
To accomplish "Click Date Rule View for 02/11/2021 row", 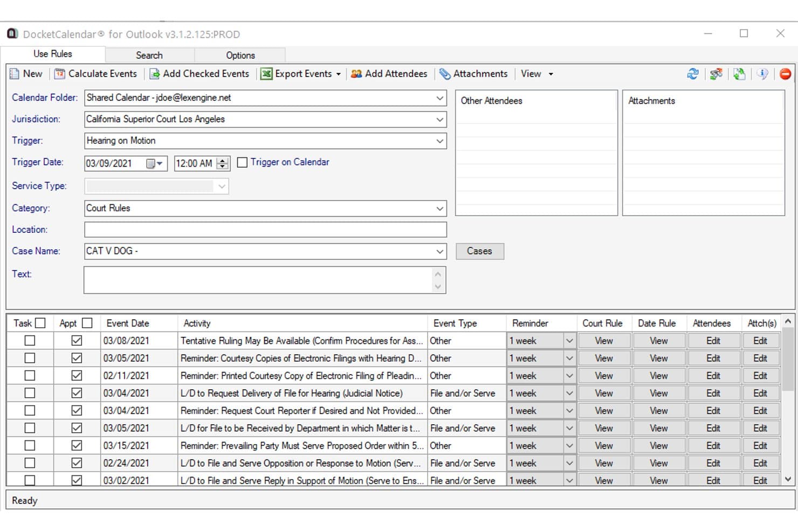I will click(659, 376).
